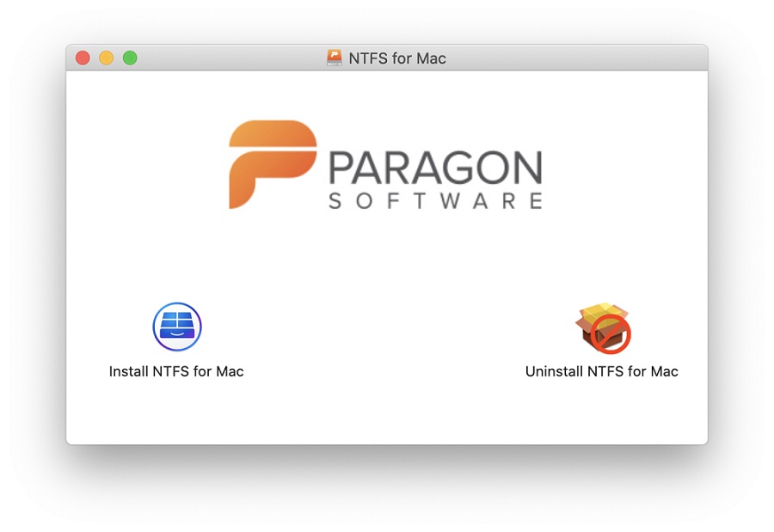Click the green zoom traffic light
The height and width of the screenshot is (532, 774).
130,58
